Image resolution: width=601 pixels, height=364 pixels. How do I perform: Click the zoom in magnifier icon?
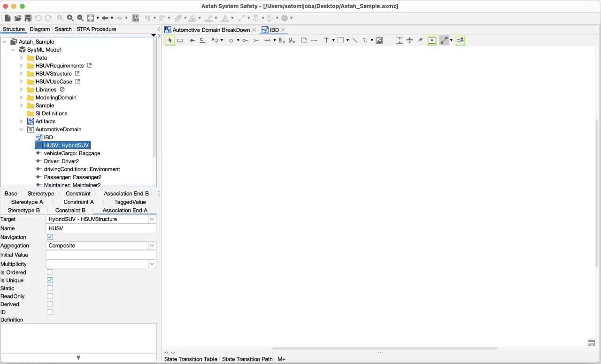(70, 18)
